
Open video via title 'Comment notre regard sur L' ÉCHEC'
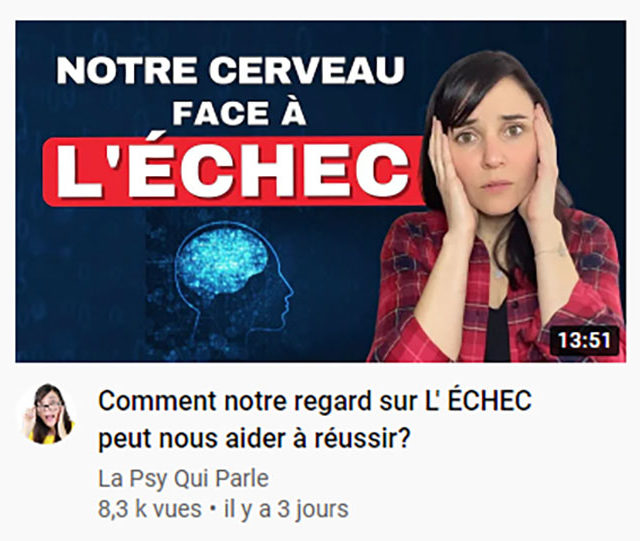pos(315,401)
